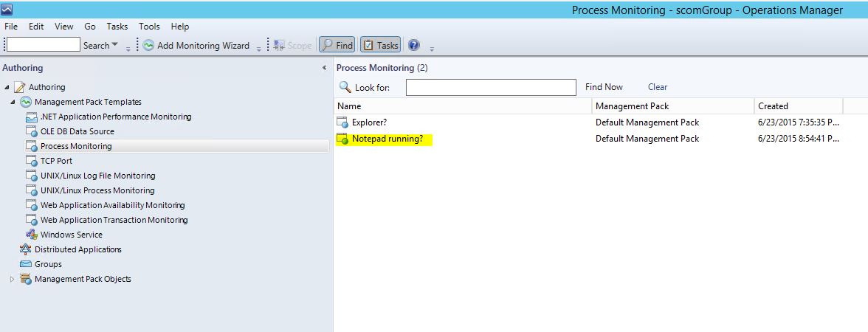Viewport: 868px width, 332px height.
Task: Click the Add Monitoring Wizard icon
Action: tap(148, 46)
